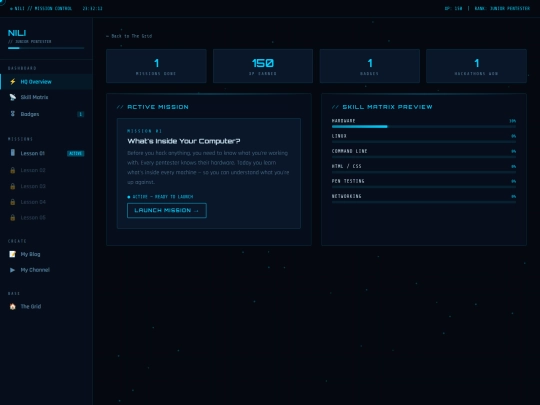Click the Command Line progress bar
Screen dimensions: 540x405
(424, 157)
